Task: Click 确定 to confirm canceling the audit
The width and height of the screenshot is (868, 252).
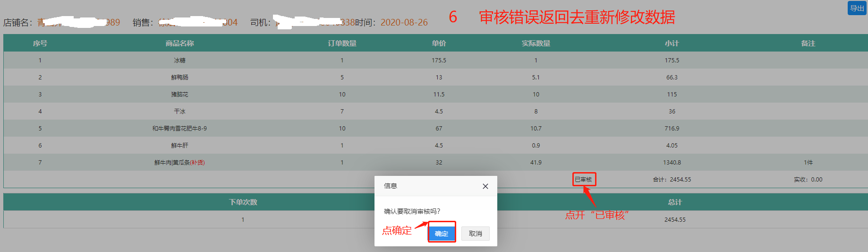Action: click(x=442, y=234)
